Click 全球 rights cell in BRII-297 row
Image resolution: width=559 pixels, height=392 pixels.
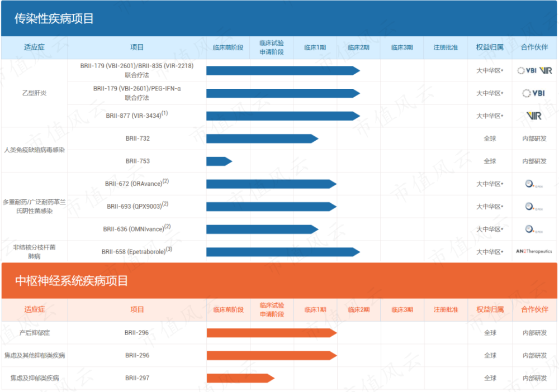pos(490,378)
